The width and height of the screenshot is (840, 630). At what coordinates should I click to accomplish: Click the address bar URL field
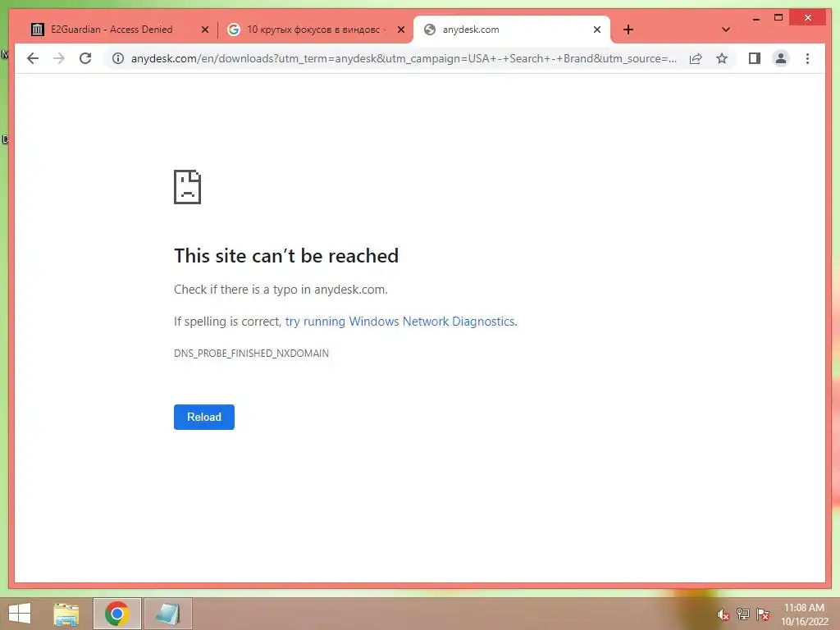tap(404, 58)
